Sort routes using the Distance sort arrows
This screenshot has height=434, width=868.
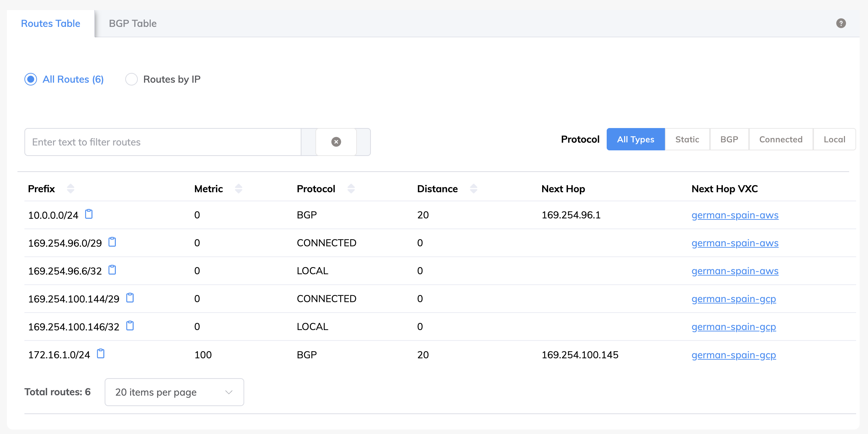click(x=474, y=188)
